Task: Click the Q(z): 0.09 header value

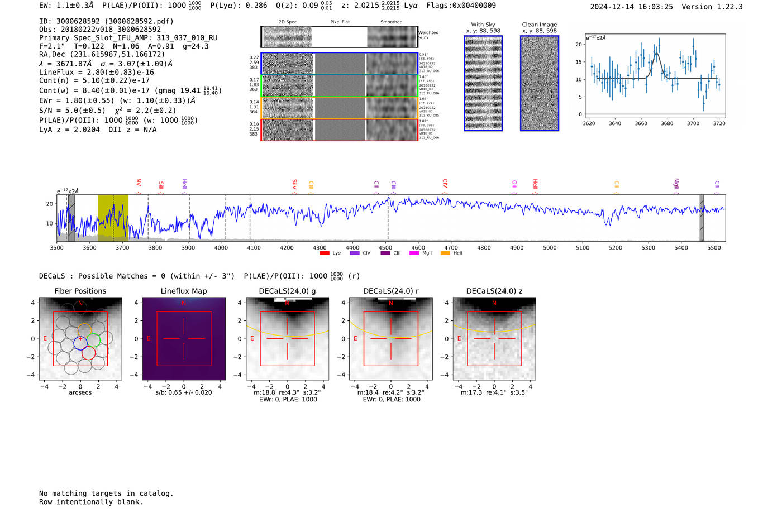Action: click(x=304, y=6)
